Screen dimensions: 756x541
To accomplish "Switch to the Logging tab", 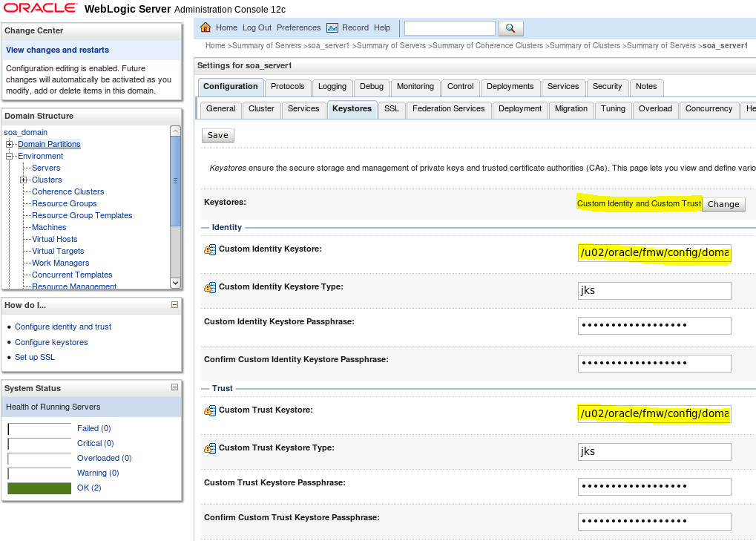I will [x=332, y=87].
